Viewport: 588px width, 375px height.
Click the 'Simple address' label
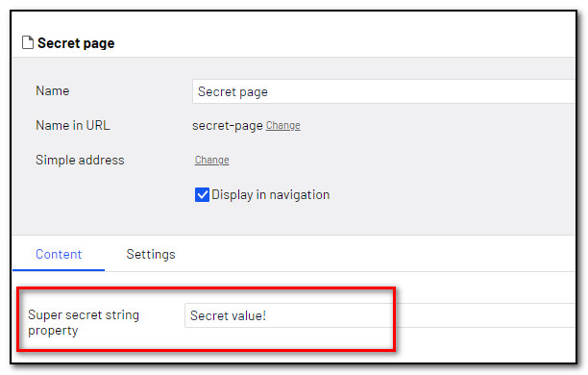pos(80,161)
